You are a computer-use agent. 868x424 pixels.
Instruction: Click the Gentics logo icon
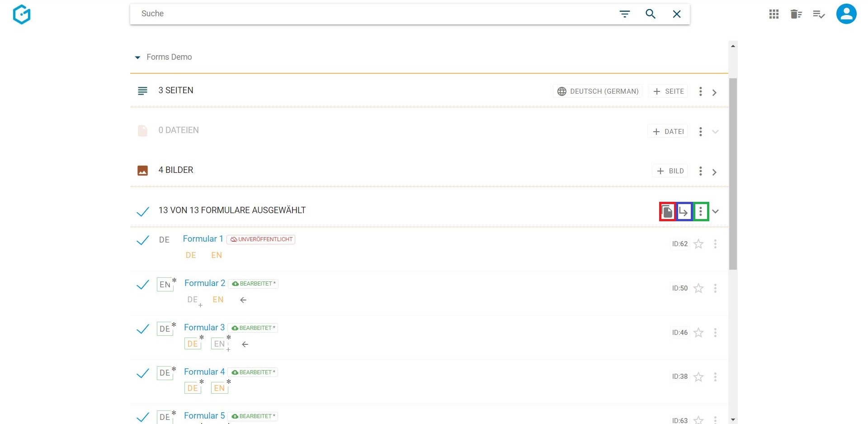pyautogui.click(x=22, y=14)
